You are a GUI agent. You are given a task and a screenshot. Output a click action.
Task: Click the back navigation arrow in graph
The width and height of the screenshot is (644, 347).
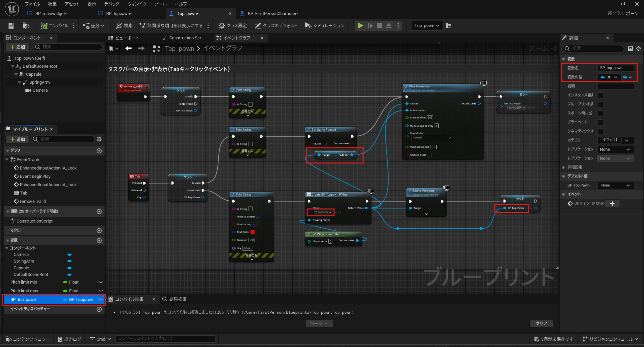point(129,49)
